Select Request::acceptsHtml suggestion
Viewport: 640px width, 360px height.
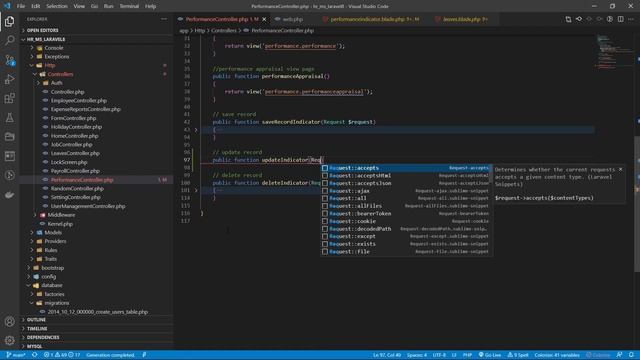coord(406,176)
